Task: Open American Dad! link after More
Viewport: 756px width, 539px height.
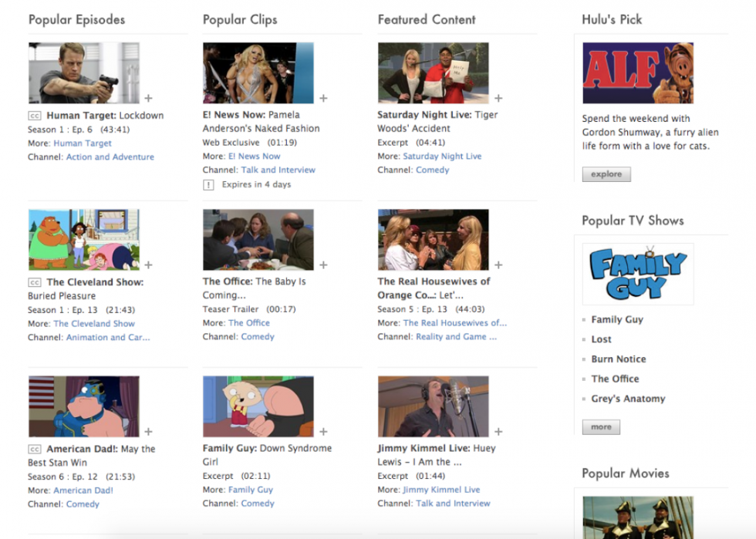Action: tap(83, 490)
